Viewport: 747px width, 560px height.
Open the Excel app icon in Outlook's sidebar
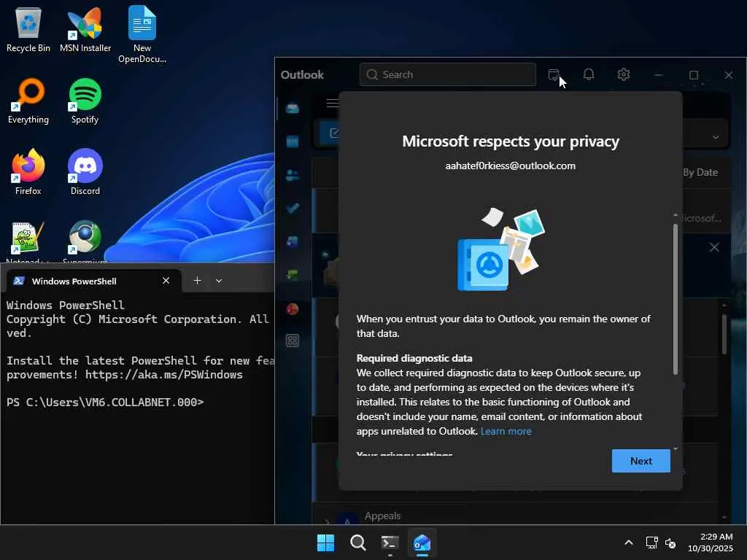(x=293, y=275)
